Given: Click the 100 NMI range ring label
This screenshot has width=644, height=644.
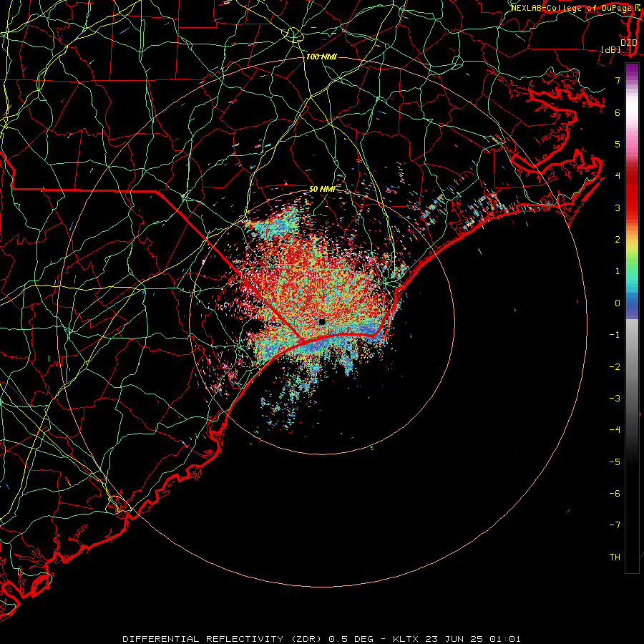Looking at the screenshot, I should (x=321, y=57).
